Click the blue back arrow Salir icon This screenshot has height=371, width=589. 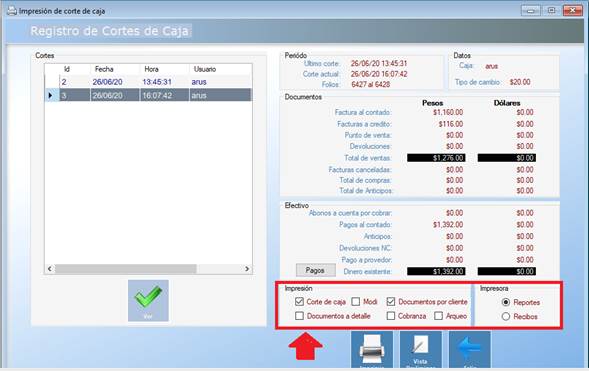point(470,350)
